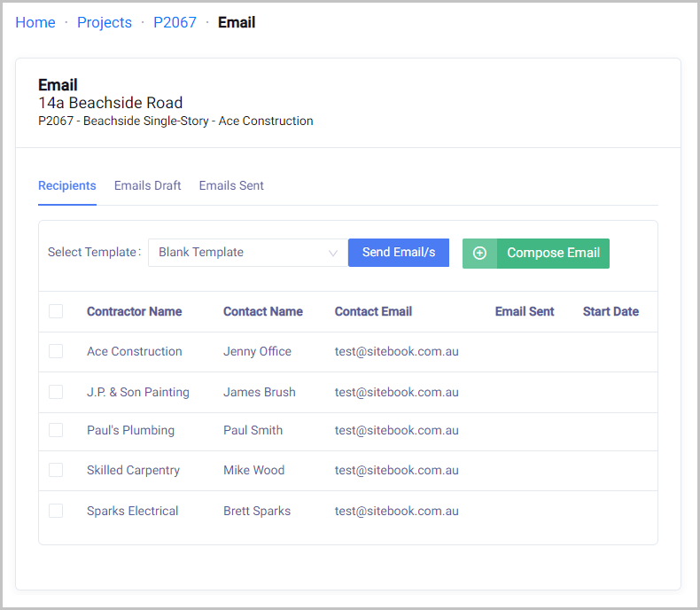Click Jenny Office's contact email address
The width and height of the screenshot is (700, 610).
[x=396, y=351]
